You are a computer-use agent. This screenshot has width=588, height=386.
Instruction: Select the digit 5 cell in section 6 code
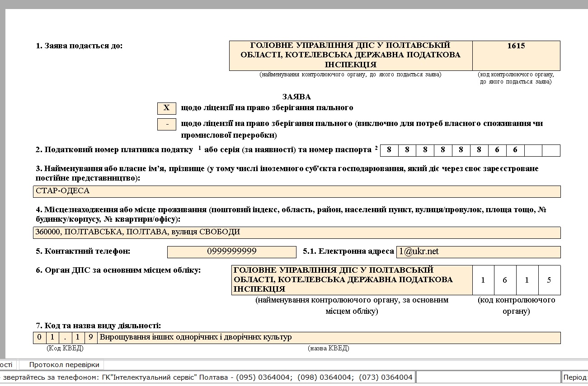point(549,280)
